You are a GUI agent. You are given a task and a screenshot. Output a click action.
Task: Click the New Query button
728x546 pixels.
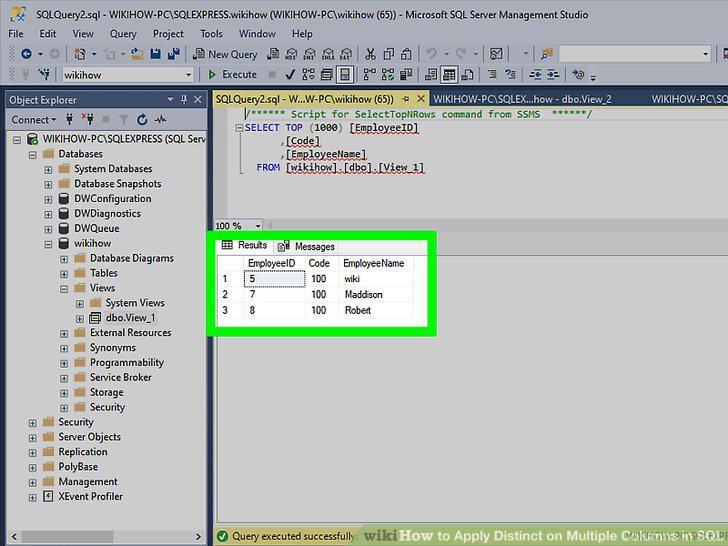pos(226,54)
